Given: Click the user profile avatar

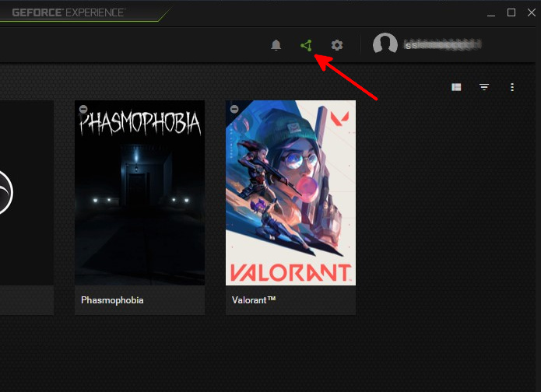Looking at the screenshot, I should 385,44.
